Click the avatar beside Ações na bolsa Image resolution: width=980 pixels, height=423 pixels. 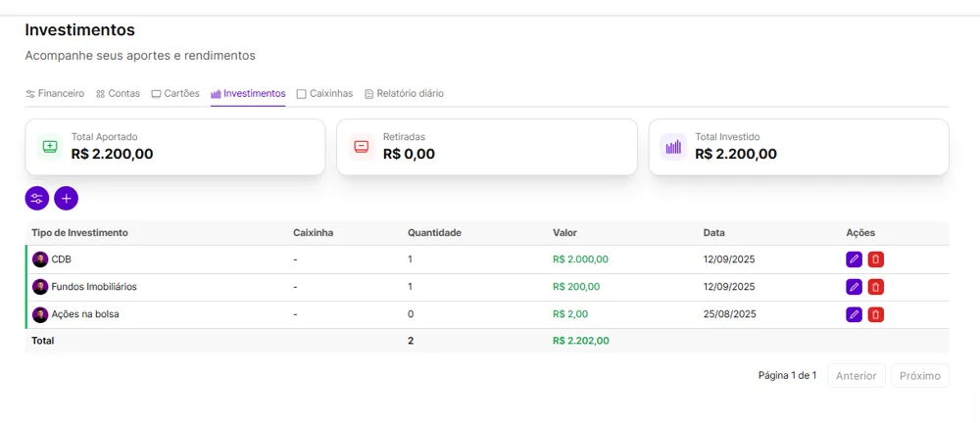[40, 314]
